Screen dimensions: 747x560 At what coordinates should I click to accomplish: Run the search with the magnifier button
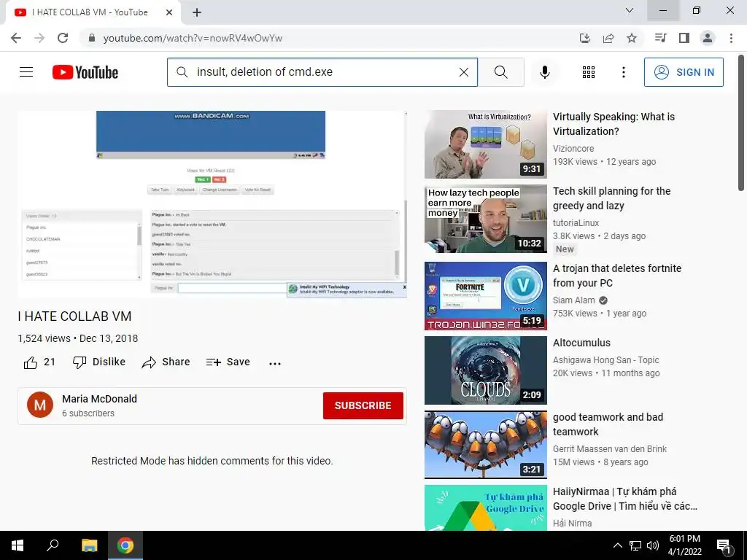click(500, 72)
